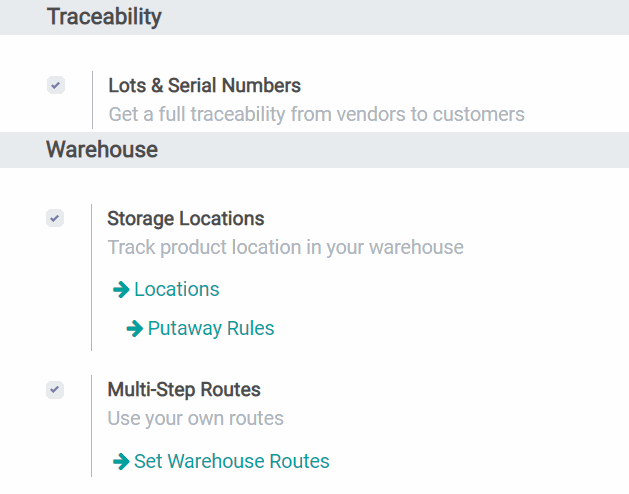Screen dimensions: 629x494
Task: Click the Lots & Serial Numbers title
Action: (204, 86)
